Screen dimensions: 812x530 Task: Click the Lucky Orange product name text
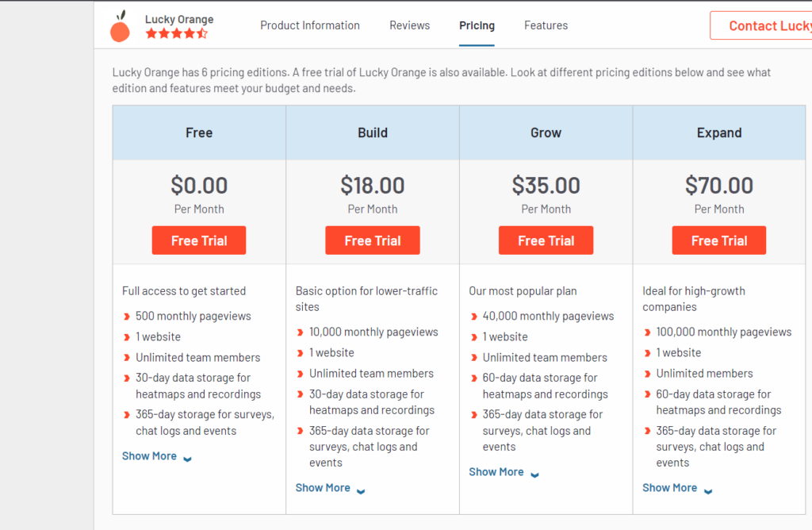tap(179, 19)
